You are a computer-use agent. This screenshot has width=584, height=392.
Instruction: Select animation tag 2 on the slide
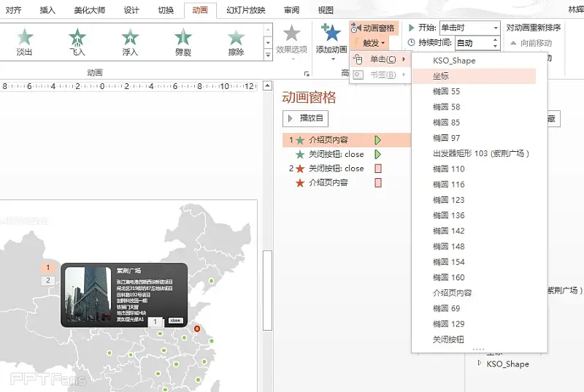(x=47, y=280)
